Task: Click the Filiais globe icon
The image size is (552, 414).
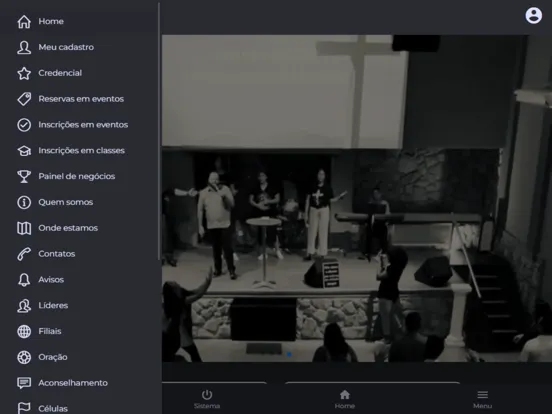Action: (x=24, y=331)
